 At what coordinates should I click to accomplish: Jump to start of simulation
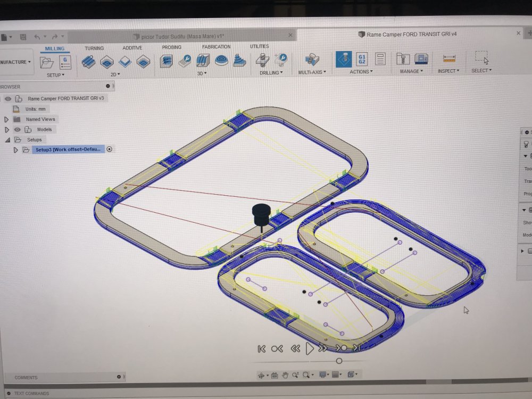(261, 348)
